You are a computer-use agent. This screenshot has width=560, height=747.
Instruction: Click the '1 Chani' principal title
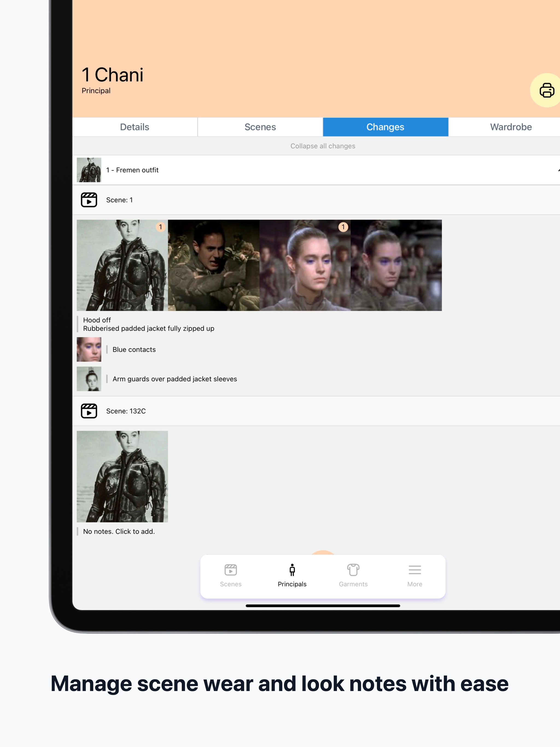[112, 75]
